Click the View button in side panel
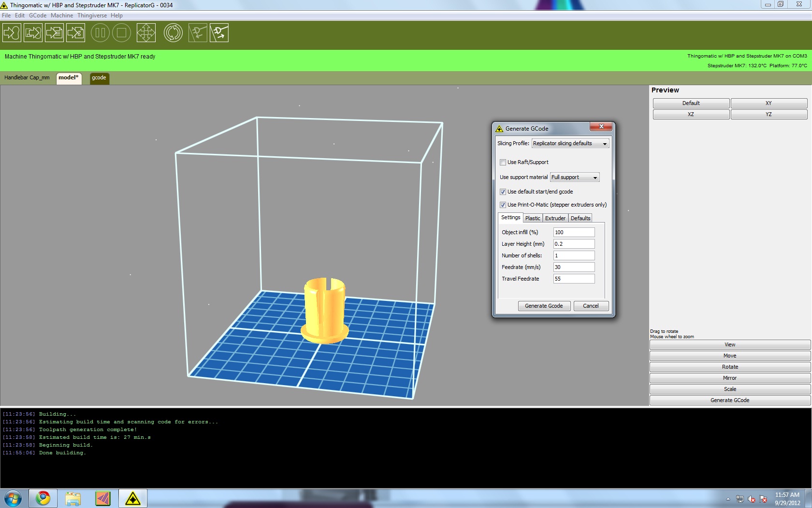The width and height of the screenshot is (812, 508). pos(730,345)
